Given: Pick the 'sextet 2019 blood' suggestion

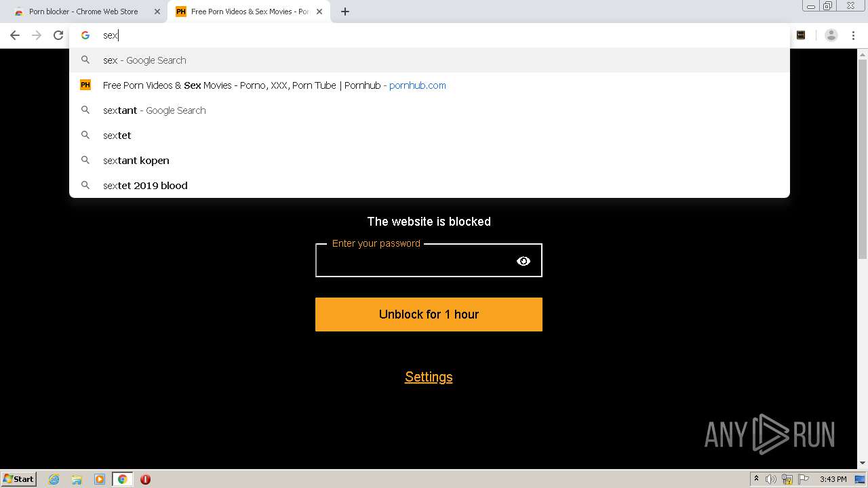Looking at the screenshot, I should point(429,186).
